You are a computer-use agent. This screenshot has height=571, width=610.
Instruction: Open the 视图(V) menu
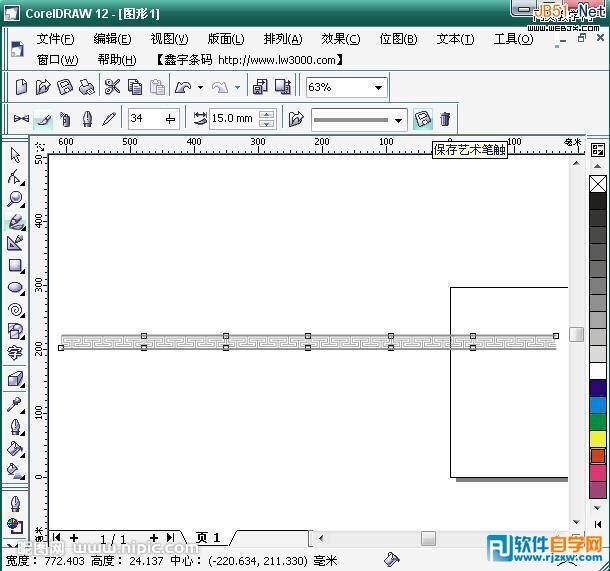169,39
